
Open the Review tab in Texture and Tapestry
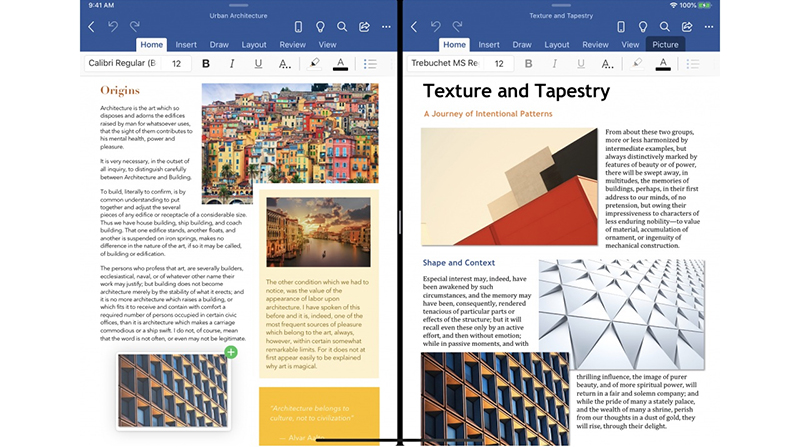pos(595,45)
